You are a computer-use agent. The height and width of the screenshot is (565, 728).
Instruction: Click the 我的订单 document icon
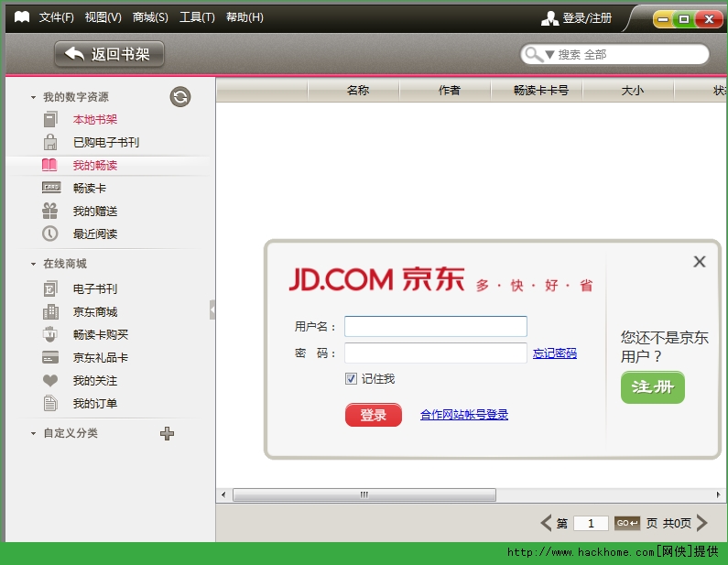point(50,404)
